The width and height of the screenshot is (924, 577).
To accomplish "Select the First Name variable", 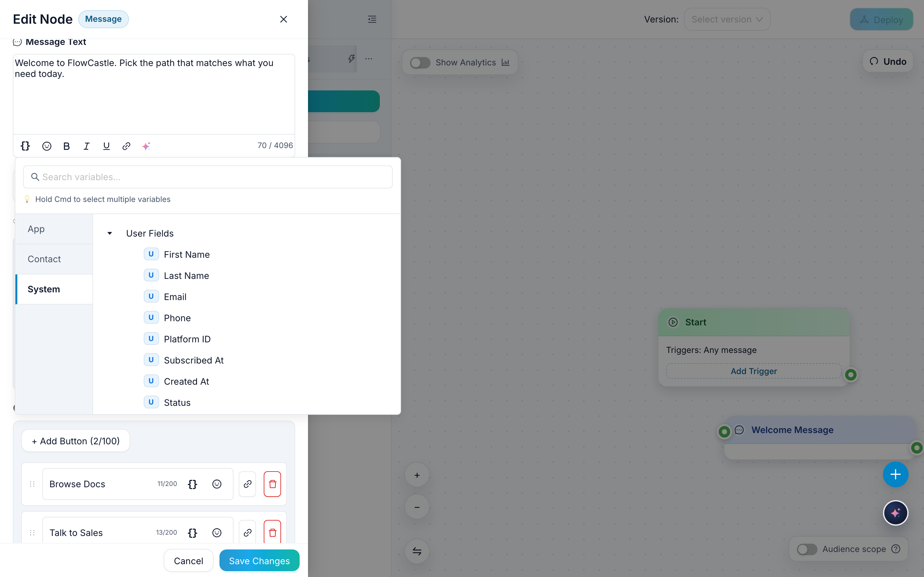I will 186,255.
